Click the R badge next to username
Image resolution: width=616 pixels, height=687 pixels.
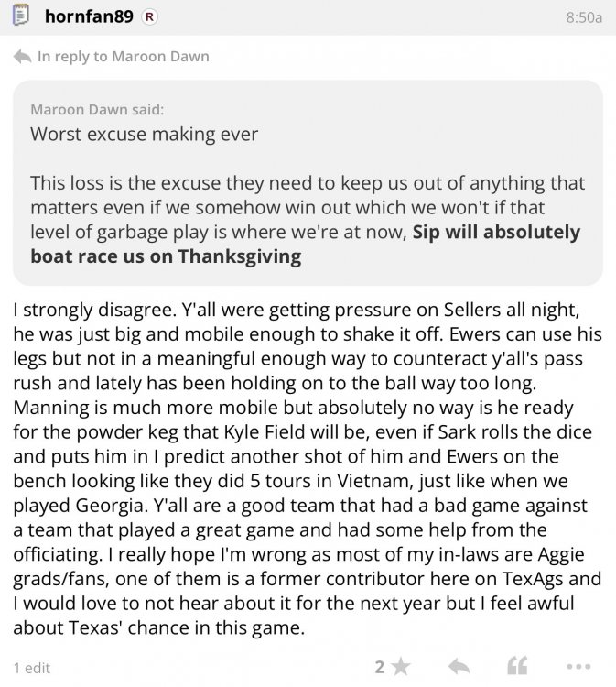tap(151, 17)
